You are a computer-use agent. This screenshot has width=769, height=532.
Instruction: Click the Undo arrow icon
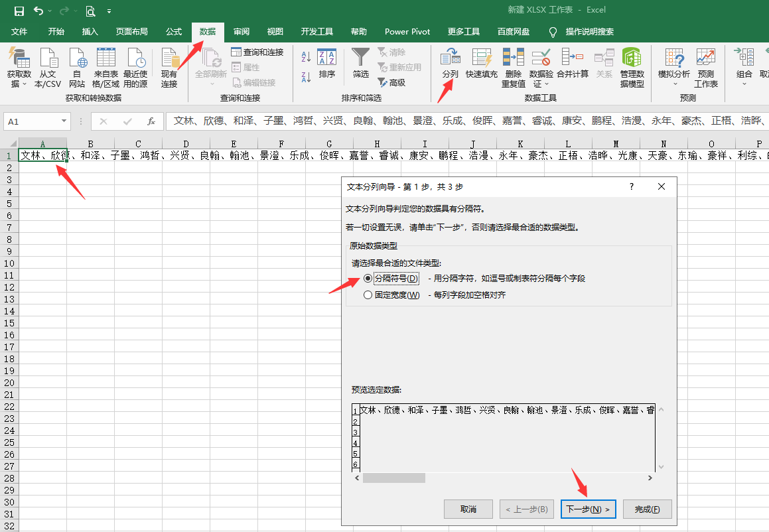(x=38, y=11)
